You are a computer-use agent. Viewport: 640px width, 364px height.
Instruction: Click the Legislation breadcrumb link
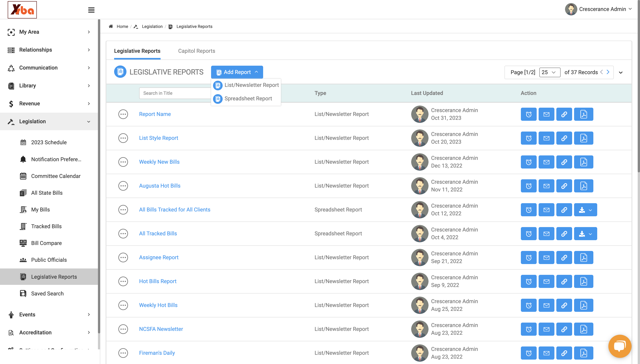[x=152, y=27]
